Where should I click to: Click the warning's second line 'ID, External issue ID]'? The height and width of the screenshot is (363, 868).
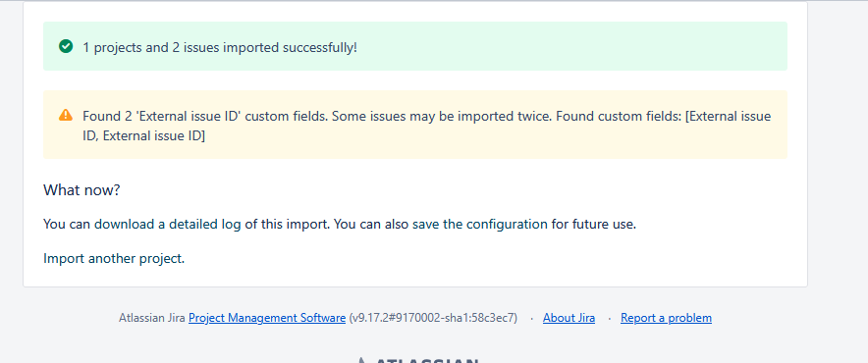(144, 136)
